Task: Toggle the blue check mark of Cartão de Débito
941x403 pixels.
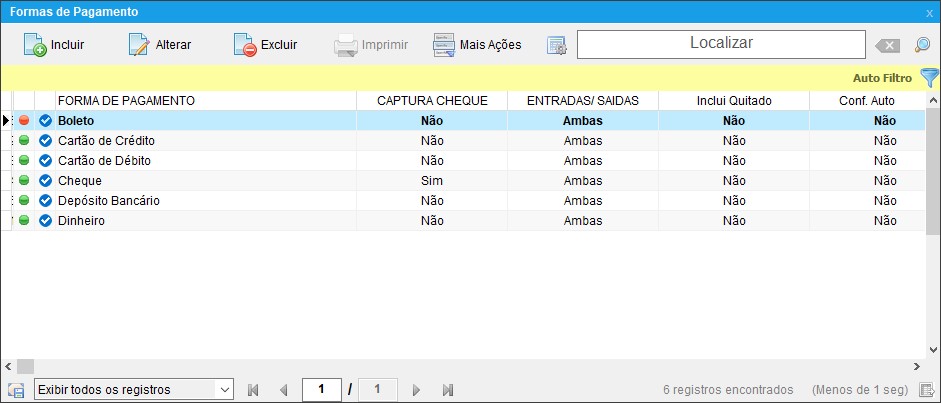Action: (x=45, y=161)
